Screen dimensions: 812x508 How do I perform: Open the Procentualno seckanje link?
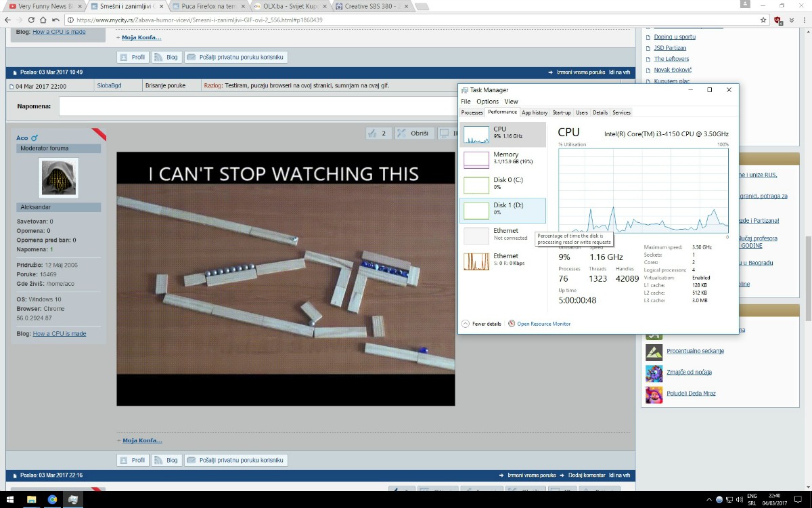695,352
